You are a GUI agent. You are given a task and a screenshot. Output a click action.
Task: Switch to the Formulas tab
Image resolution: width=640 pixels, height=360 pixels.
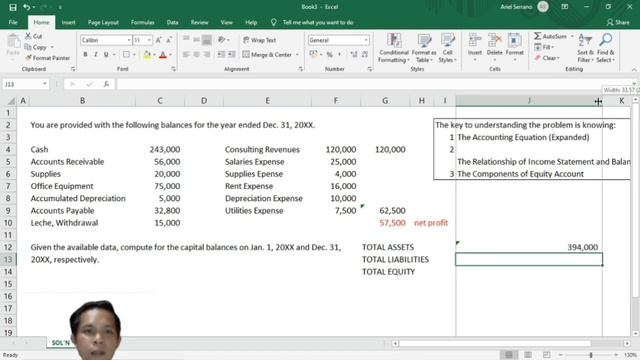point(142,22)
